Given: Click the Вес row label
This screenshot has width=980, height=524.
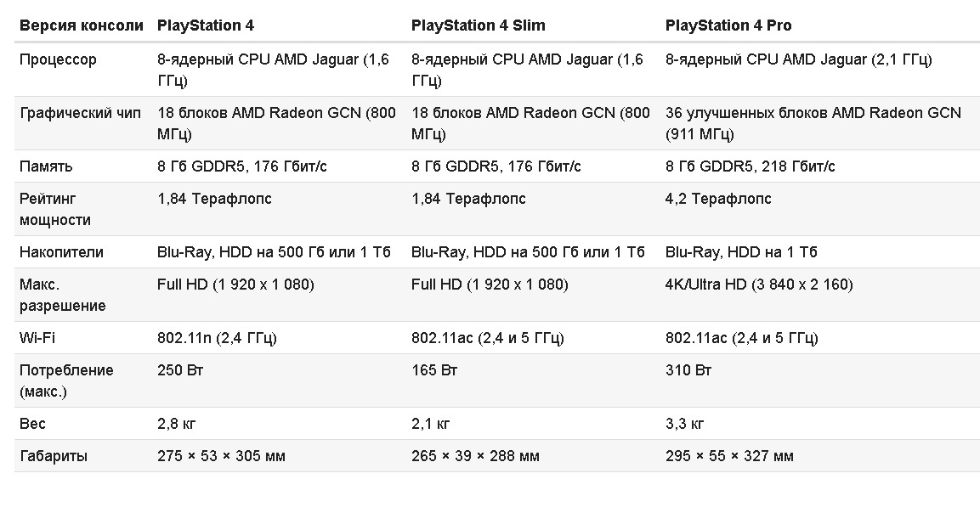Looking at the screenshot, I should (32, 424).
